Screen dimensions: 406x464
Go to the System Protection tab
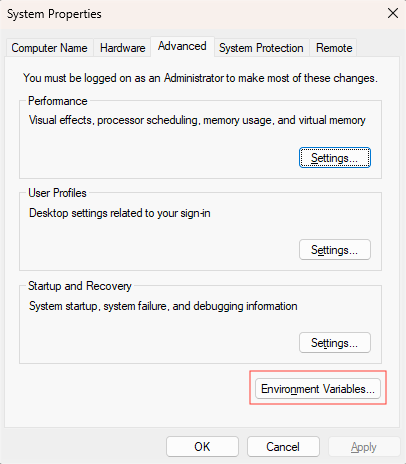[x=261, y=48]
